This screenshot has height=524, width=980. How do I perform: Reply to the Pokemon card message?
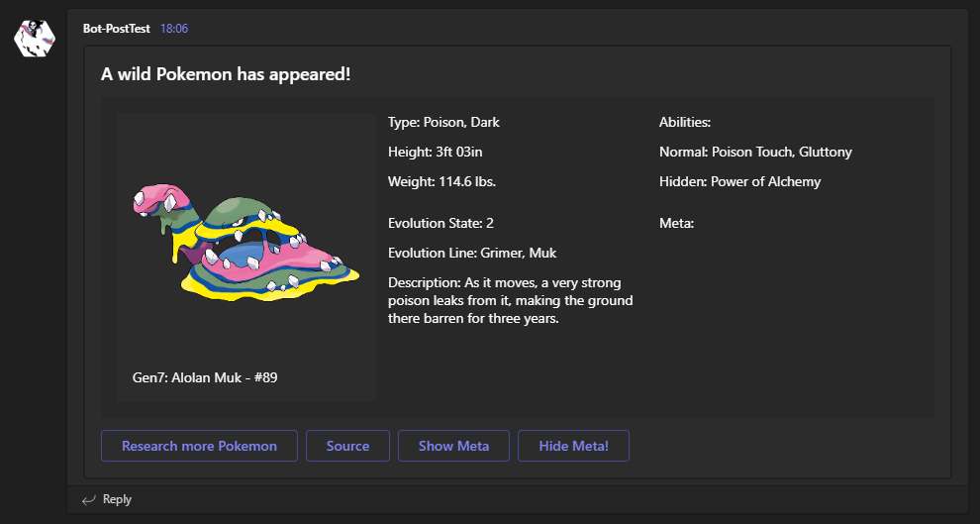click(117, 499)
